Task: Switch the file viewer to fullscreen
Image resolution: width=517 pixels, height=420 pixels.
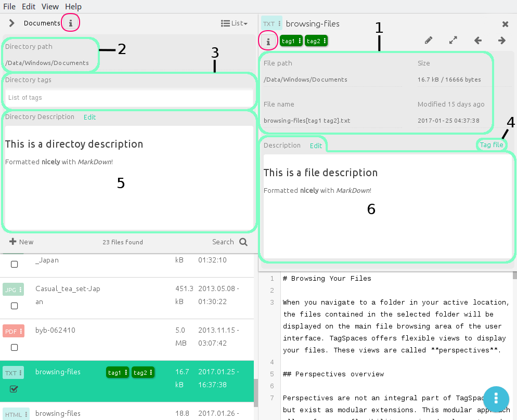Action: click(453, 41)
